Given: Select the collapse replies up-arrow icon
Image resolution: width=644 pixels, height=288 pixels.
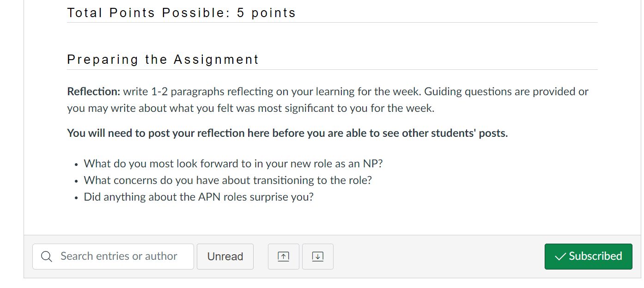Looking at the screenshot, I should (283, 256).
